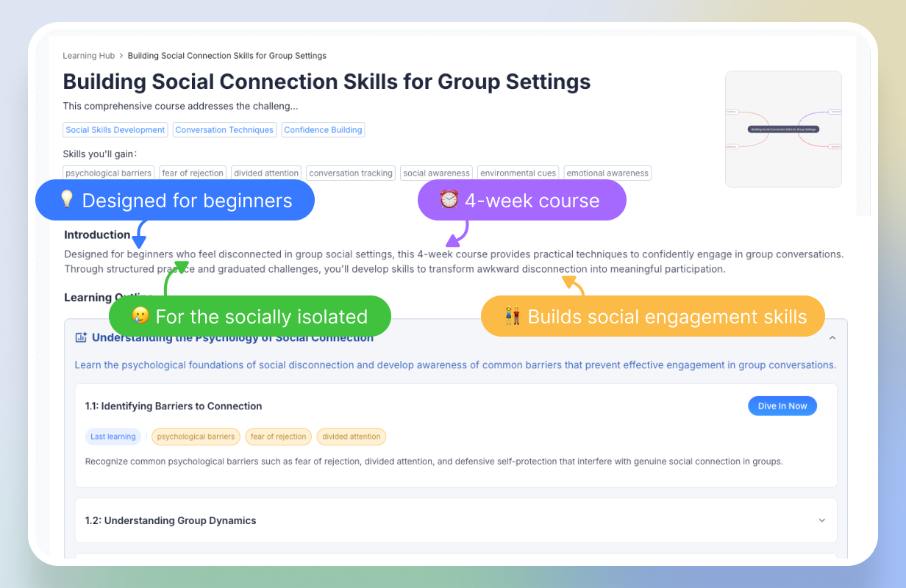
Task: Select the emotional awareness skill chip
Action: pos(607,173)
